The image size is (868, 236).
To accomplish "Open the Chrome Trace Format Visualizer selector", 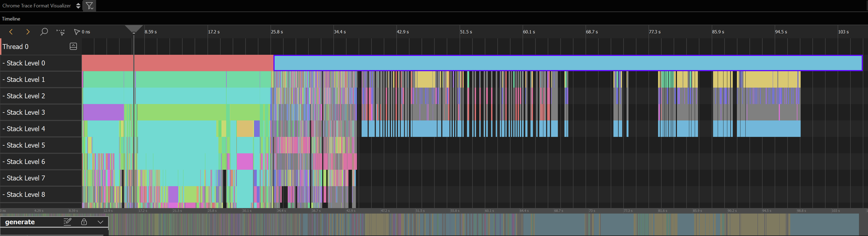I will tap(41, 6).
